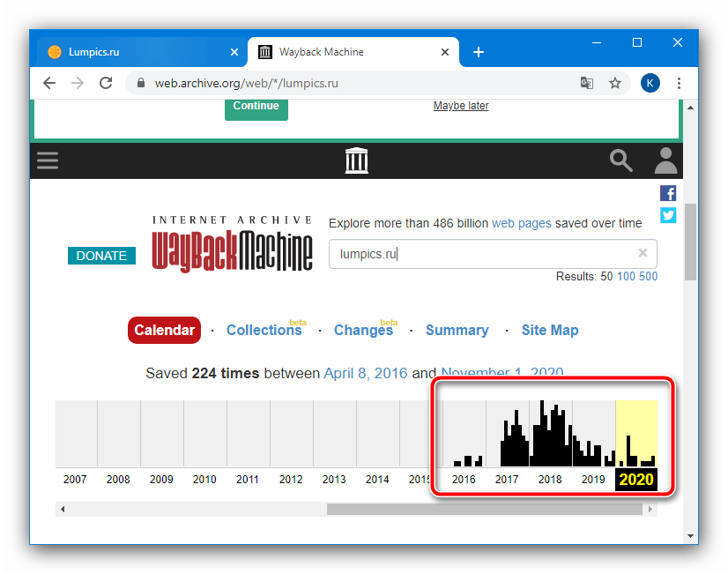Switch to the Changes tab
This screenshot has height=574, width=728.
click(363, 330)
